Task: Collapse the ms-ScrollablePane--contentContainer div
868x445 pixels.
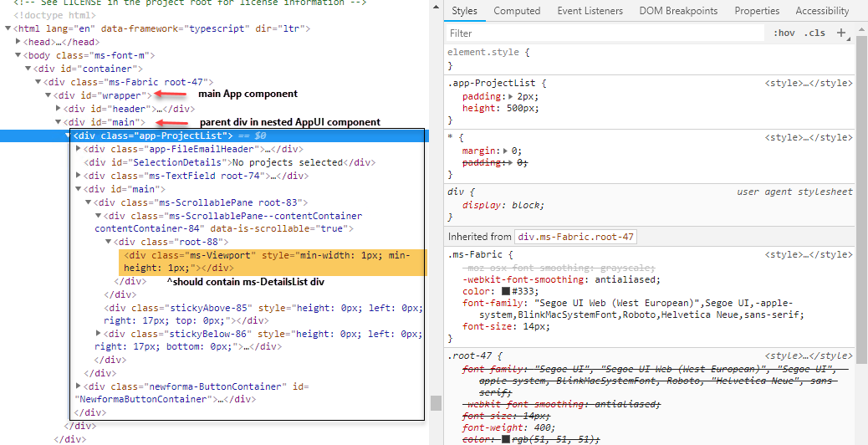Action: (99, 215)
